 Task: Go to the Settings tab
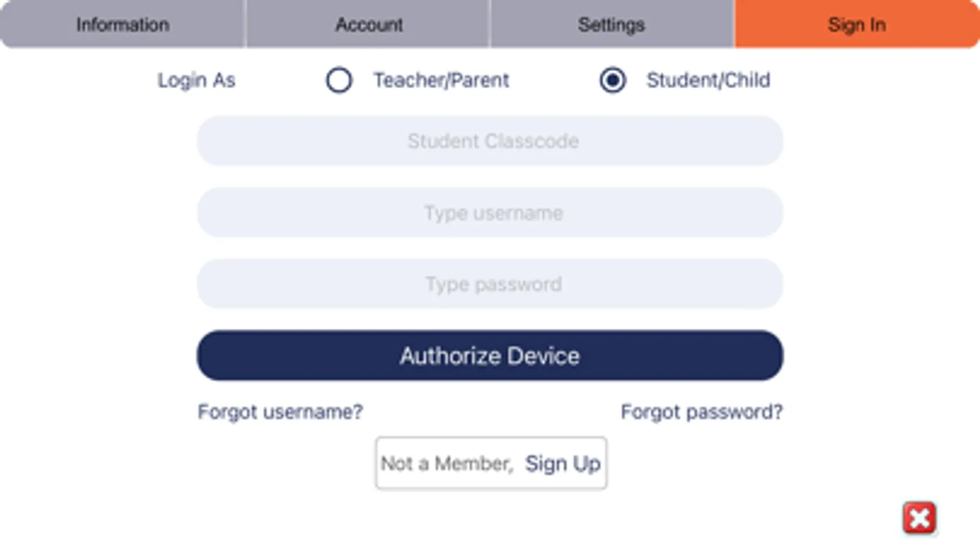[611, 25]
